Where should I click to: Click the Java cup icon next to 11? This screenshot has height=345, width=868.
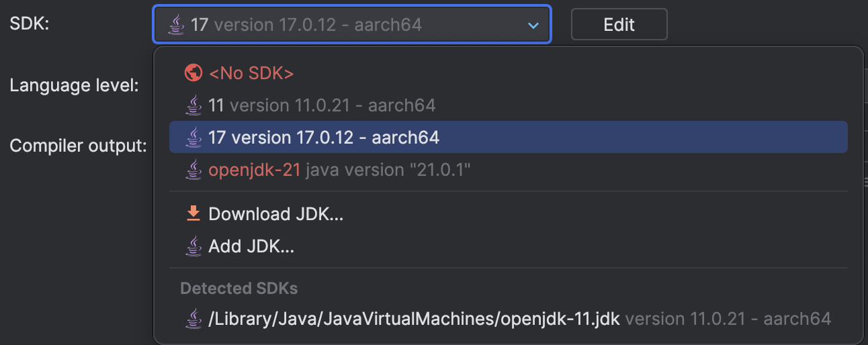coord(193,105)
